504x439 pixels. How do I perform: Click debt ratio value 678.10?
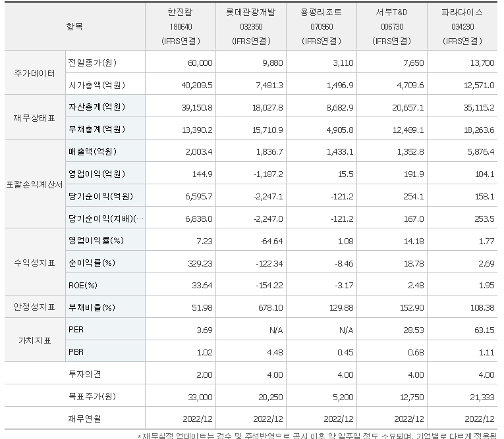click(x=271, y=308)
